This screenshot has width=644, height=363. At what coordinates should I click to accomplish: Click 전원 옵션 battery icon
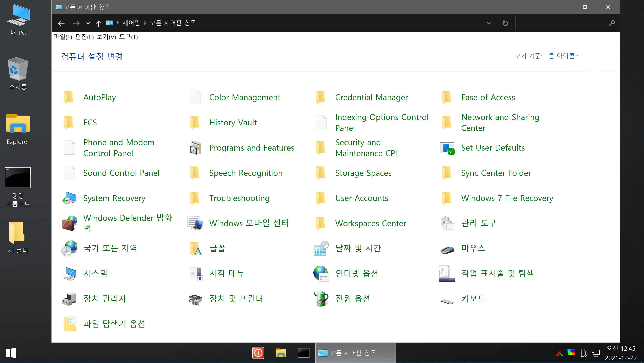321,299
